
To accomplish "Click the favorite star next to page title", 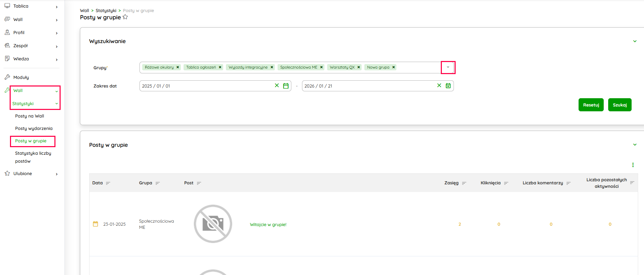I will pos(125,17).
